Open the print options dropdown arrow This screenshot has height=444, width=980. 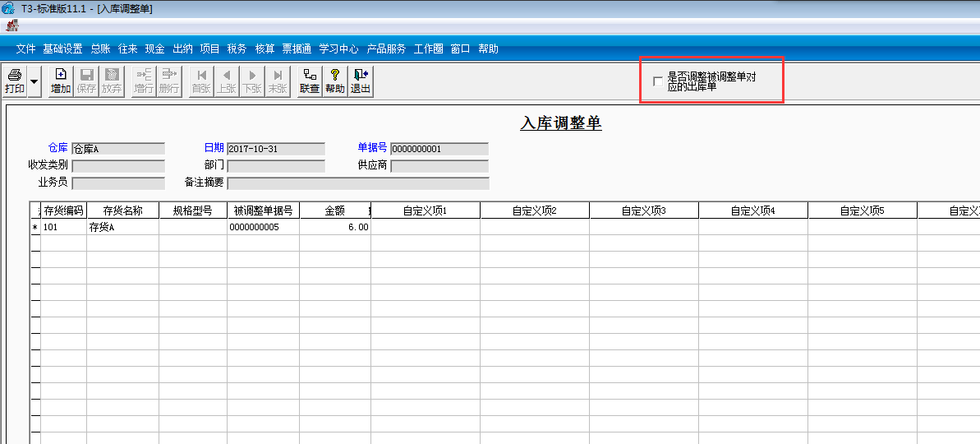click(x=34, y=82)
